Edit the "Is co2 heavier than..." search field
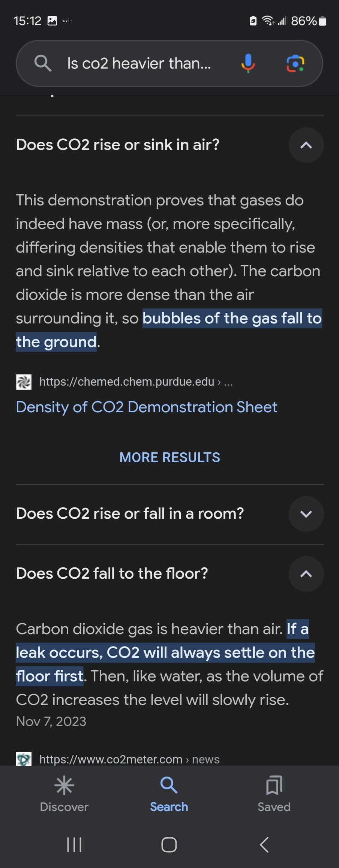Viewport: 339px width, 868px height. [139, 63]
